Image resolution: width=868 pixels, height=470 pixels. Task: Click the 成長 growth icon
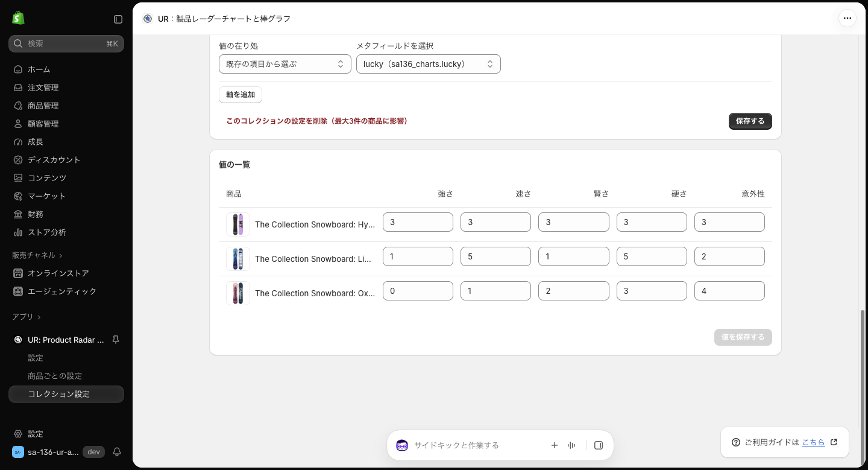18,142
